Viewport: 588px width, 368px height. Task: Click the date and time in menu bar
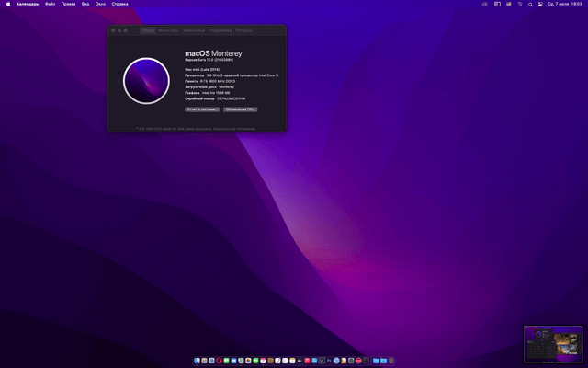point(565,4)
